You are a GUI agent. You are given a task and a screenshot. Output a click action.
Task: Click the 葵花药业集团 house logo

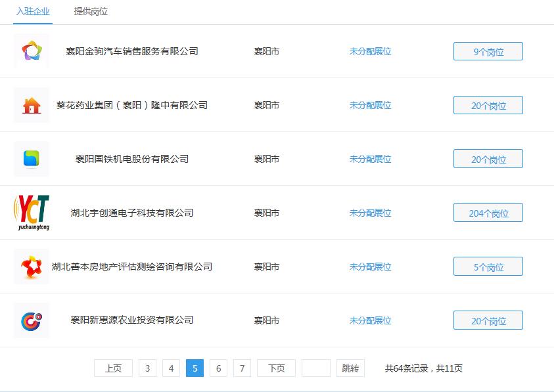pyautogui.click(x=32, y=105)
